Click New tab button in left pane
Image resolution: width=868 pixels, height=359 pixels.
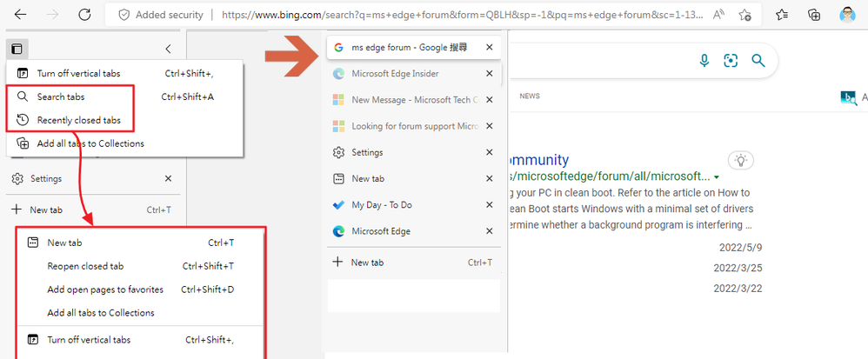(x=93, y=209)
